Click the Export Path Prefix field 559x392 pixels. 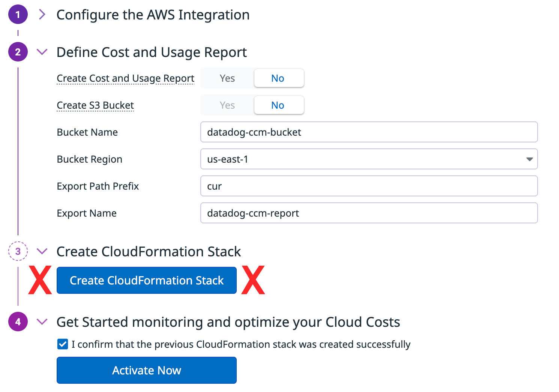369,186
